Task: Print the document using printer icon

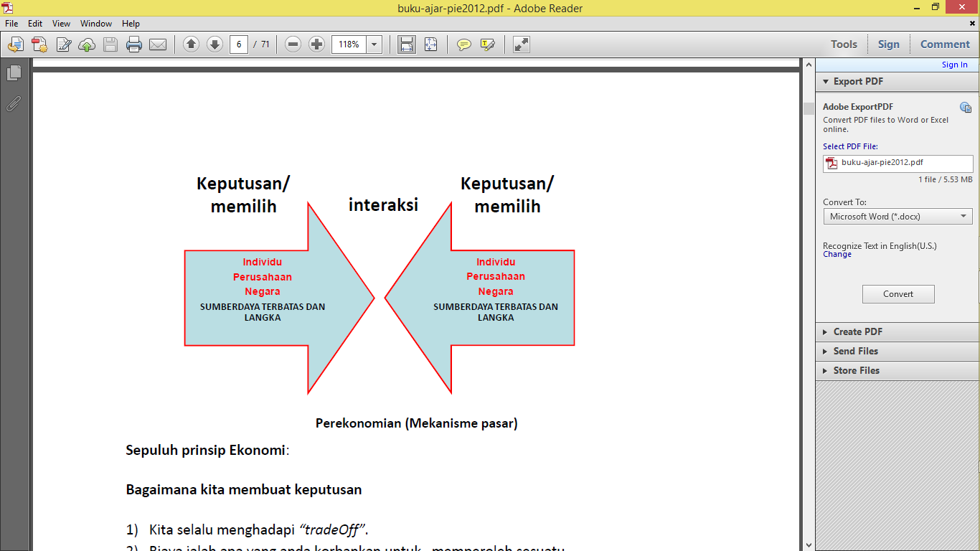Action: 134,44
